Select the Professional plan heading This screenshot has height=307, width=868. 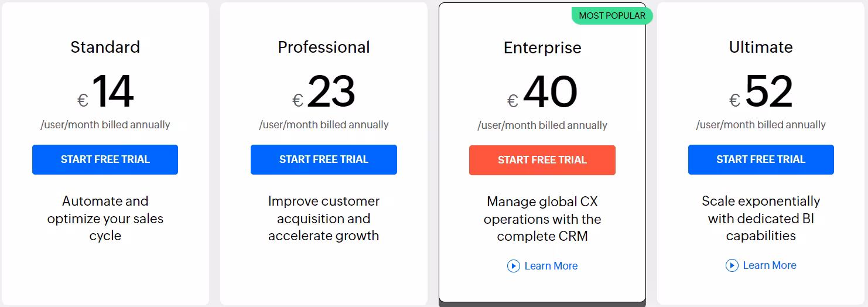pos(324,47)
